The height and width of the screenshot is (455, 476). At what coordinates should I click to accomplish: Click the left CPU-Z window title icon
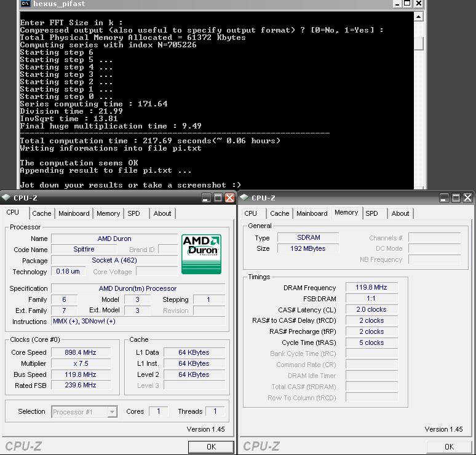[x=6, y=197]
